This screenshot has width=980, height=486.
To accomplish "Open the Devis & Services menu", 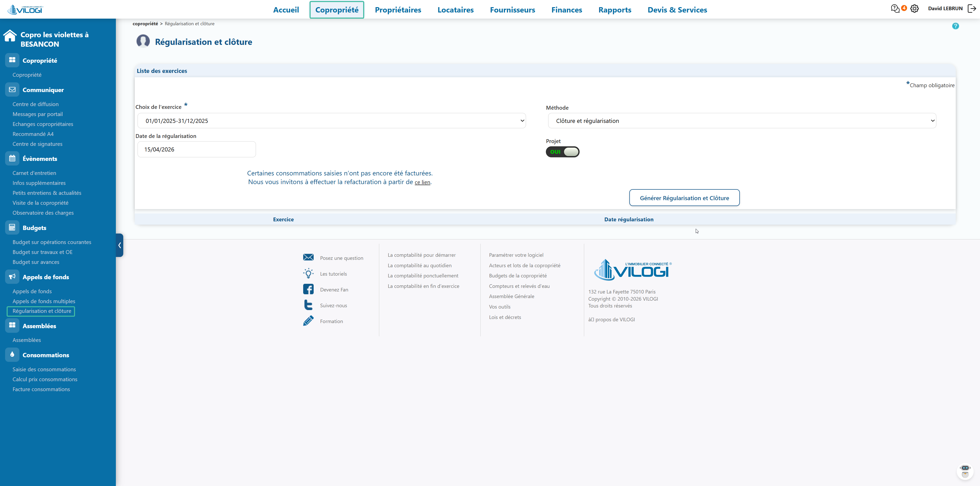I will coord(677,10).
